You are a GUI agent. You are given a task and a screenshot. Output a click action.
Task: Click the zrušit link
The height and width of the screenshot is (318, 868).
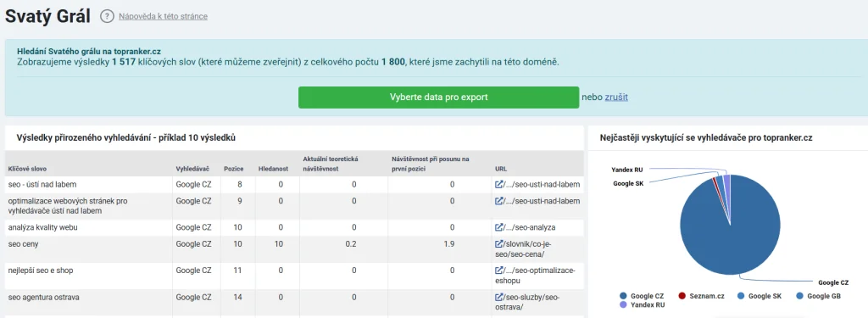[x=616, y=97]
